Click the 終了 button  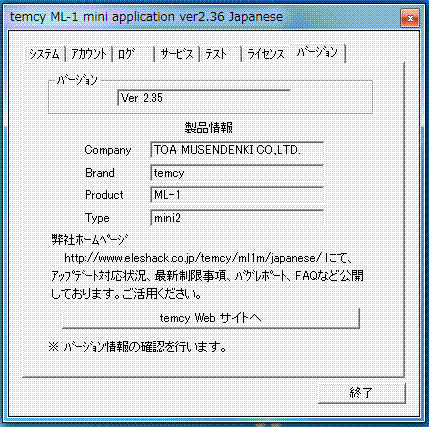coord(361,393)
